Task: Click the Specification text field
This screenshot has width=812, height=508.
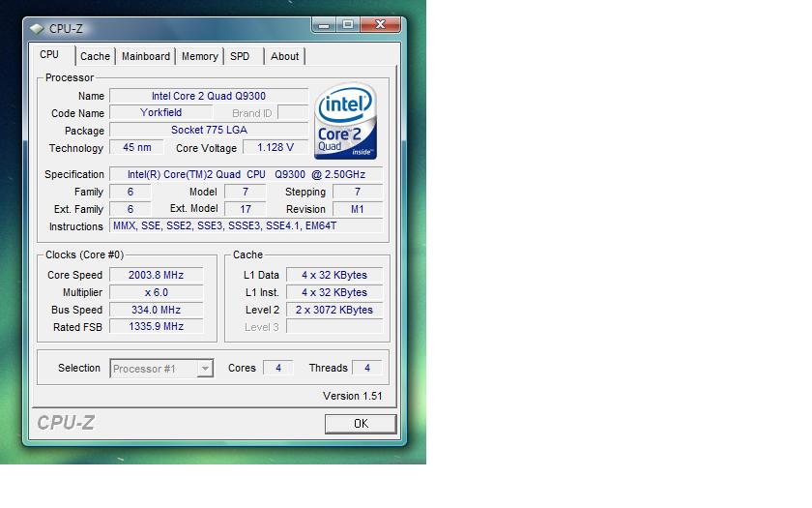Action: [x=246, y=174]
